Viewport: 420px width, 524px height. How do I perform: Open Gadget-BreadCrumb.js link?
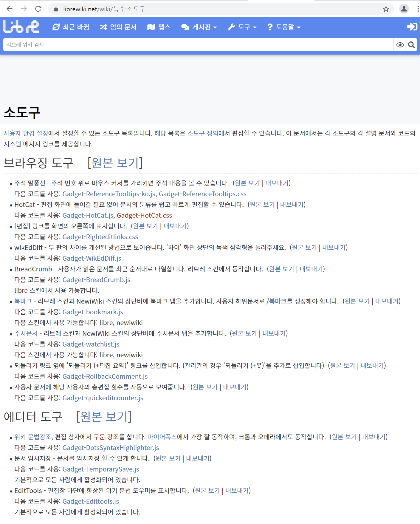click(96, 280)
